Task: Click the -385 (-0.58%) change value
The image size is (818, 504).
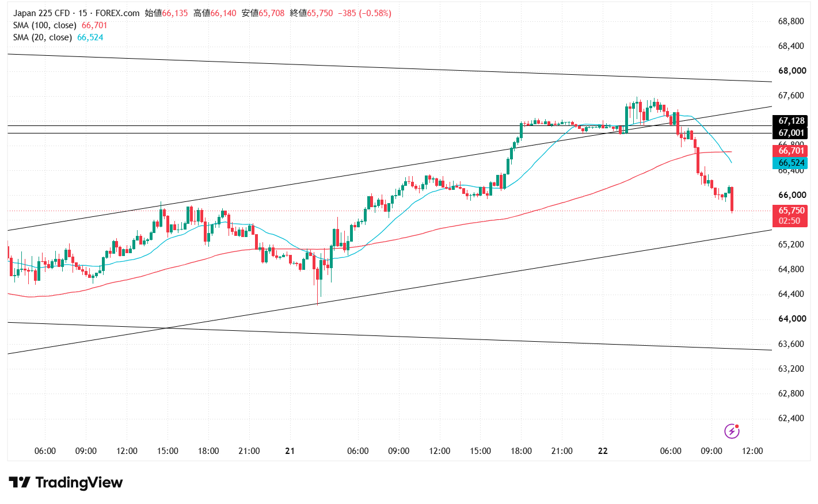Action: 364,13
